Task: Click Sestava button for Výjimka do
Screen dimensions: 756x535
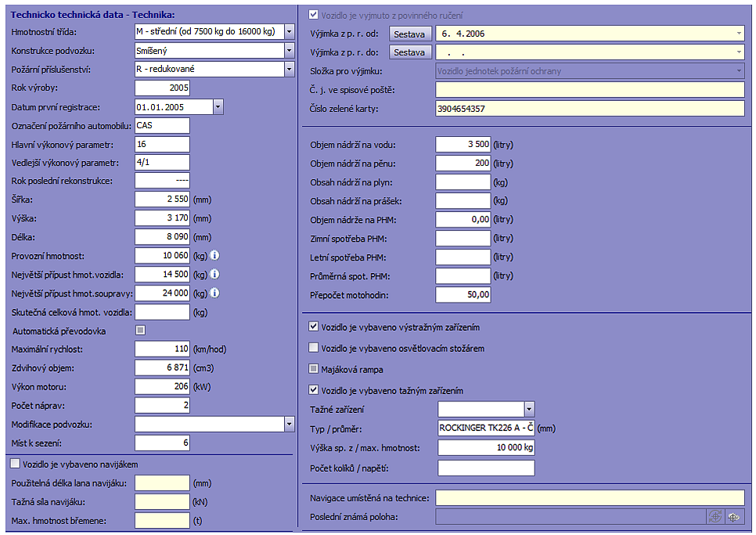Action: (411, 52)
